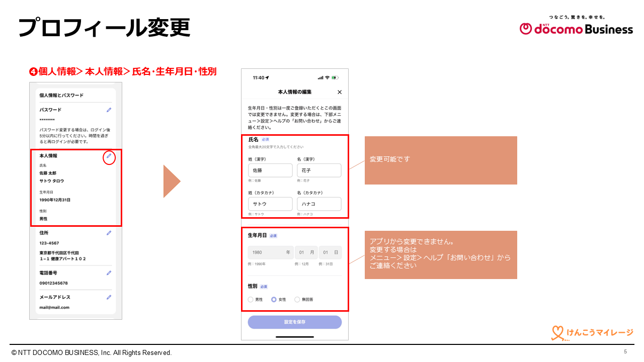Image resolution: width=644 pixels, height=362 pixels.
Task: Click the けんこうマイレージ heart logo
Action: pyautogui.click(x=557, y=333)
